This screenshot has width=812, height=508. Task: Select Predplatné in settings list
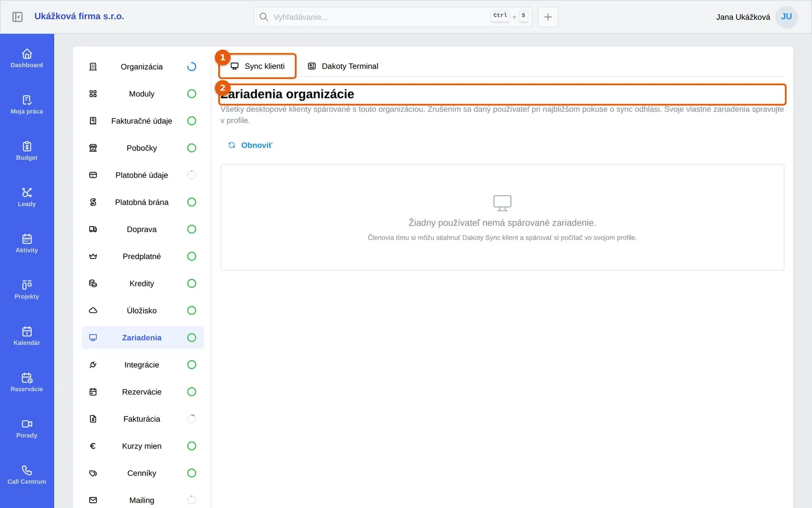pos(143,257)
